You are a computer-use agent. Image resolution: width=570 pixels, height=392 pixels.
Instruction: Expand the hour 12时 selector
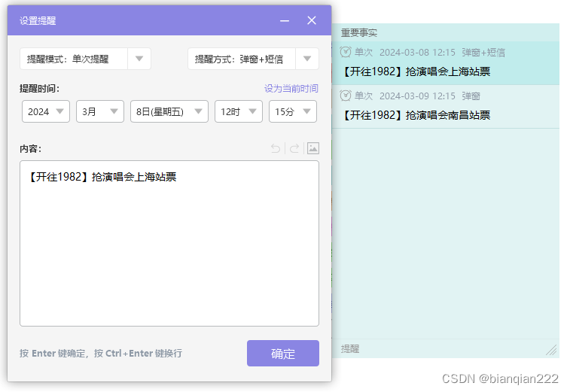point(239,111)
